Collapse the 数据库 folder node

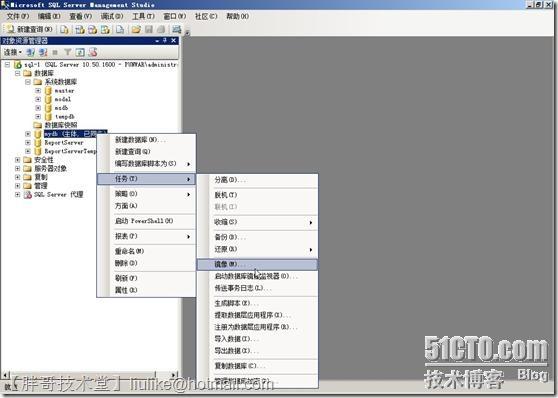point(17,73)
